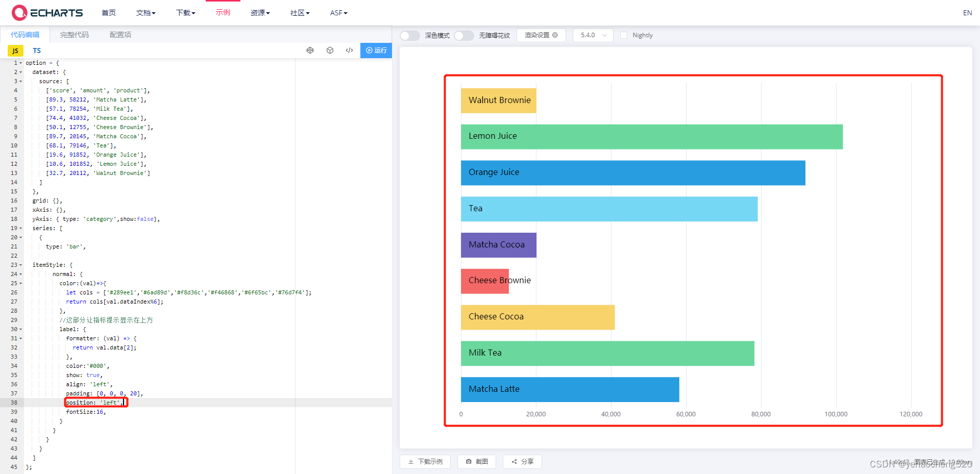
Task: Toggle 无障碍花纹 pattern switch
Action: click(x=463, y=35)
